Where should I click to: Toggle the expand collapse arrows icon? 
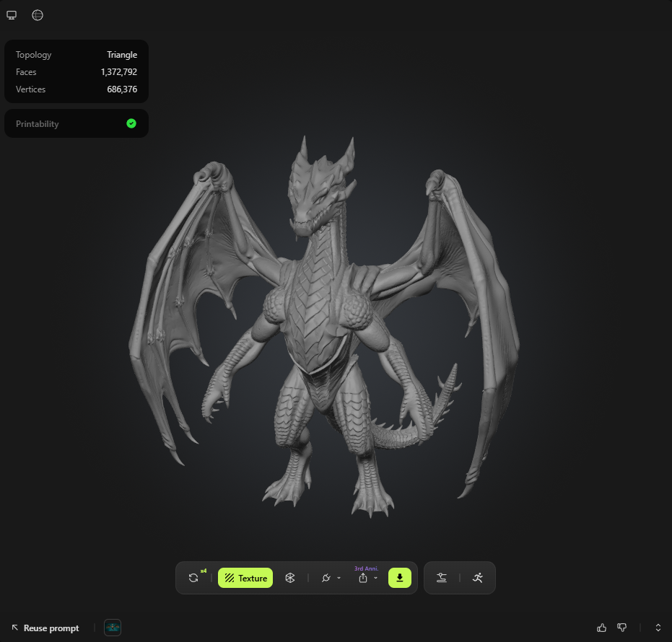coord(658,628)
